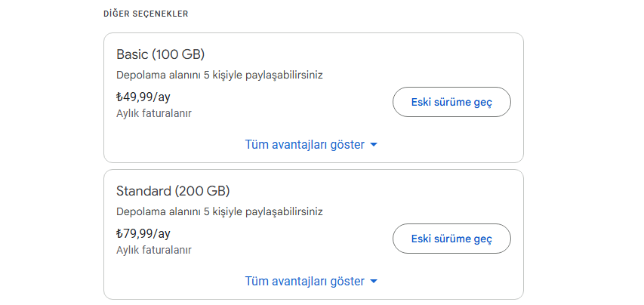Expand Standard plan benefits with the arrow icon
This screenshot has width=644, height=305.
pyautogui.click(x=374, y=282)
